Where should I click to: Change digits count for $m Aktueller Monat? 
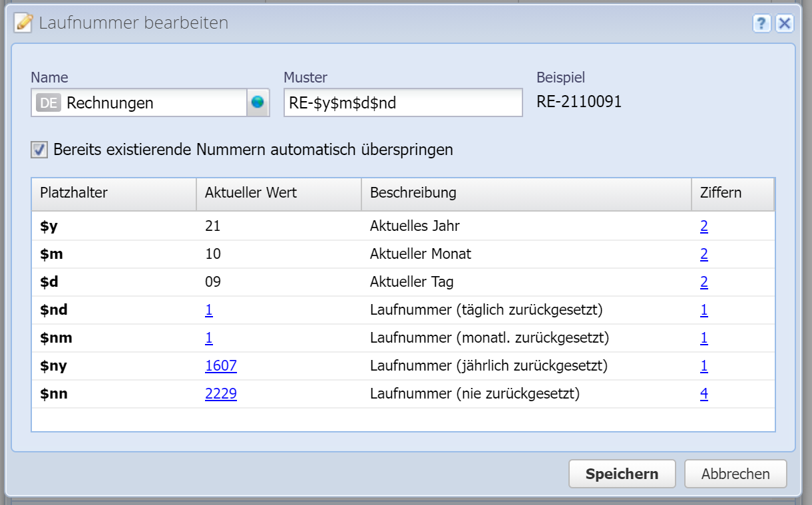pos(704,254)
